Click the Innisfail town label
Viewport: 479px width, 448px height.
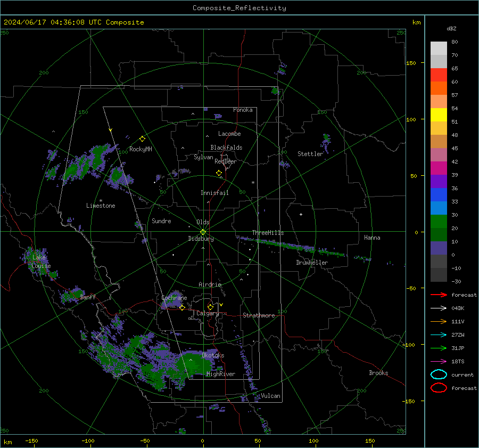214,193
